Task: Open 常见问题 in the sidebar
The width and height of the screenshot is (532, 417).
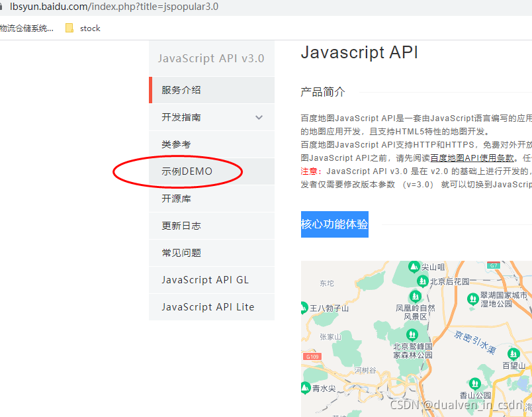Action: (212, 253)
